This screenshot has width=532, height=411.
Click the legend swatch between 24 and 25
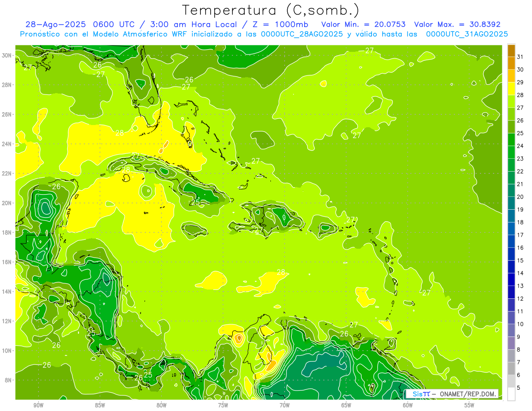click(x=511, y=140)
